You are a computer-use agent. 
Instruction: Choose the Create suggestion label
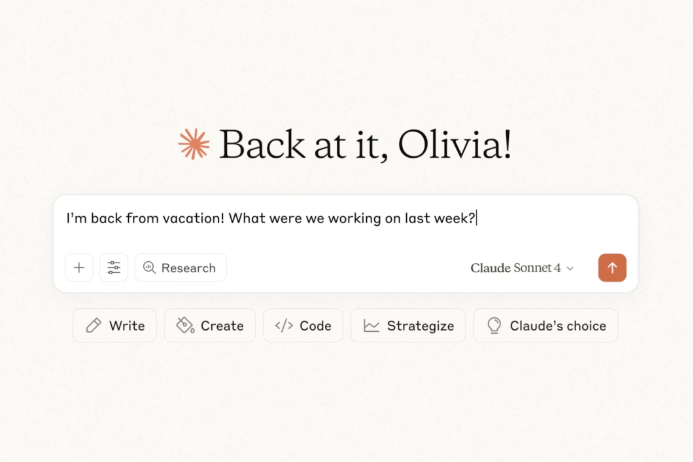click(x=222, y=326)
